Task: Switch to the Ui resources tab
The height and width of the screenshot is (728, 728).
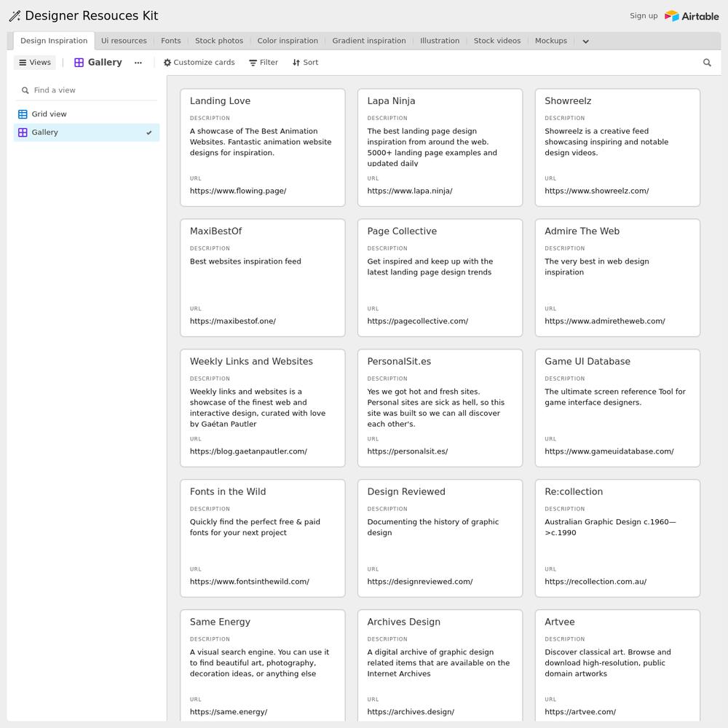Action: coord(124,41)
